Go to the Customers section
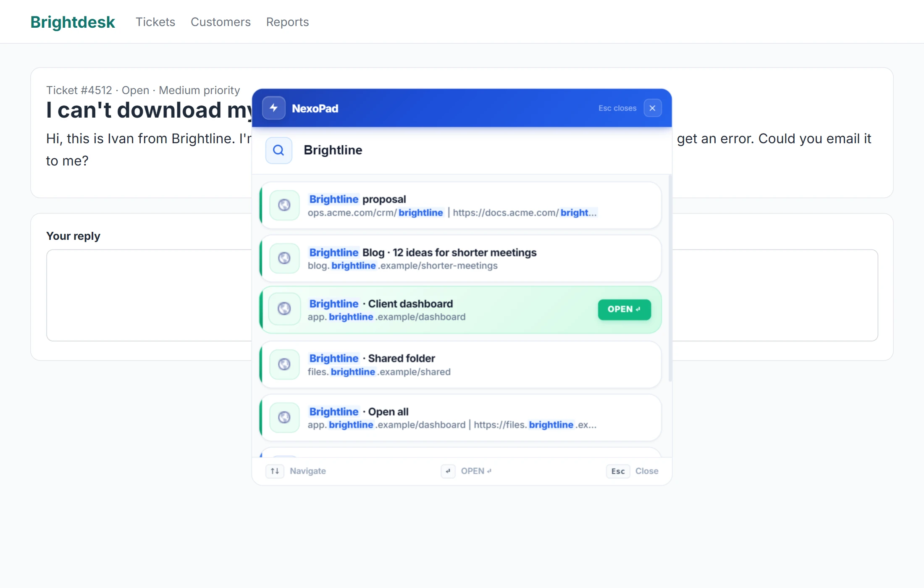Image resolution: width=924 pixels, height=588 pixels. (x=220, y=22)
